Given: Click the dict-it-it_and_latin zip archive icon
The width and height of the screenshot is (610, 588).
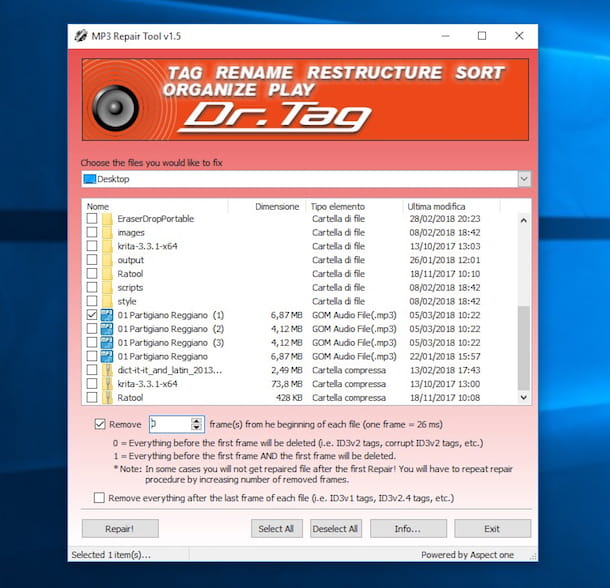Looking at the screenshot, I should pos(107,370).
